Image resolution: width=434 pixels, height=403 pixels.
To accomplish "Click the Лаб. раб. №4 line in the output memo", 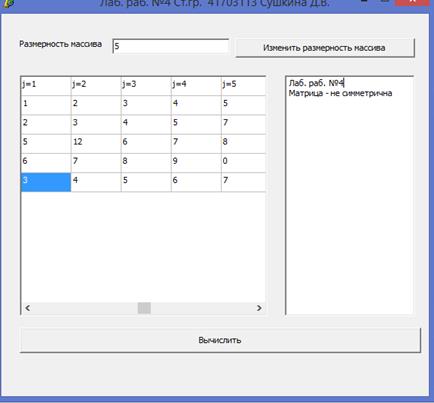I will (x=316, y=83).
